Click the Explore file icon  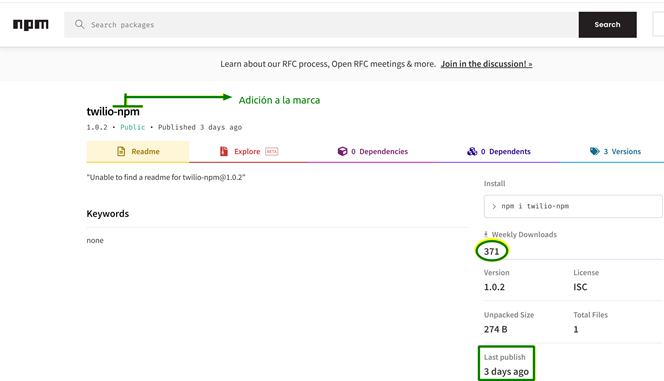tap(224, 151)
